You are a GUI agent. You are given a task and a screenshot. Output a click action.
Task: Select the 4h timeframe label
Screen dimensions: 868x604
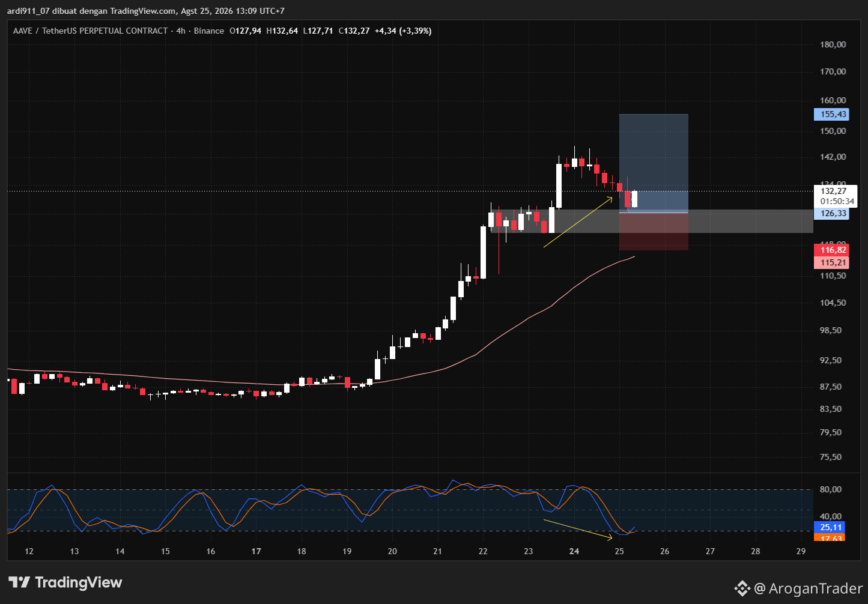[181, 31]
